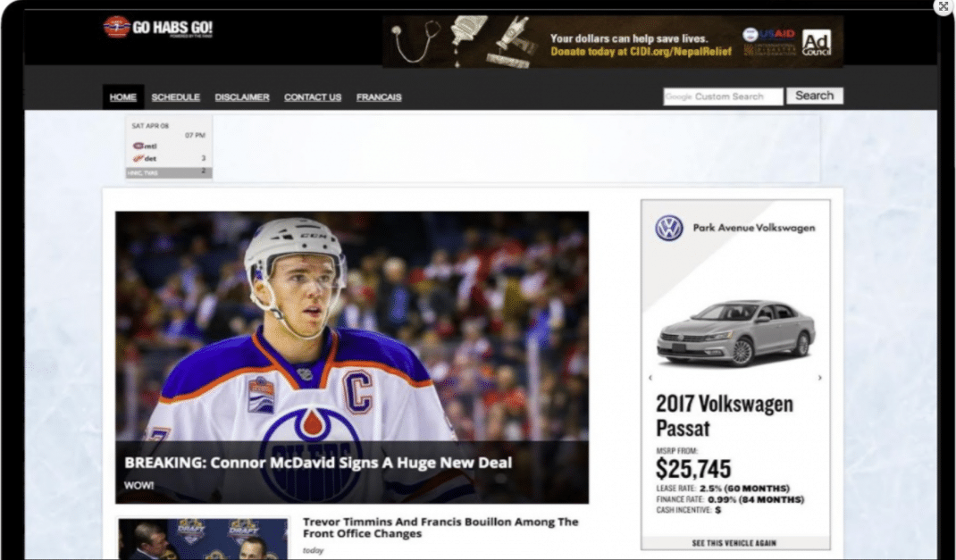Click See This Vehicle Again in ad
This screenshot has width=956, height=560.
(x=734, y=543)
